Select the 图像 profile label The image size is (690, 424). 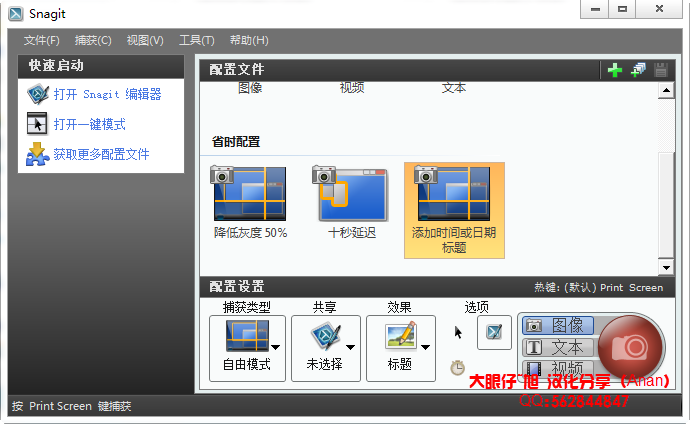coord(250,88)
